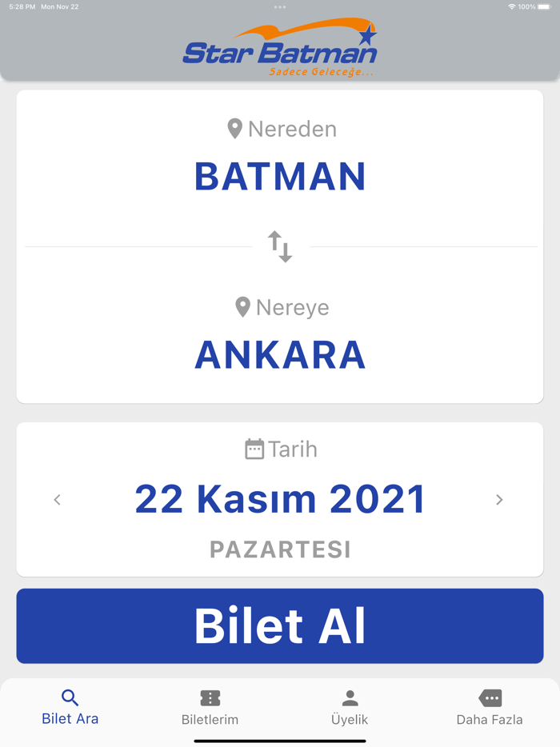The image size is (560, 747).
Task: Open destination city selector showing ANKARA
Action: (280, 354)
